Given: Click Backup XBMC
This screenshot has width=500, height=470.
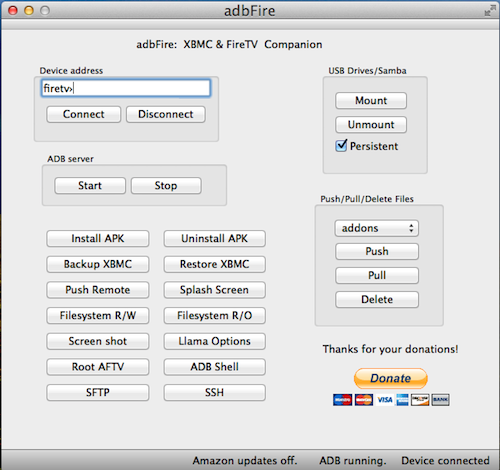Looking at the screenshot, I should coord(98,264).
